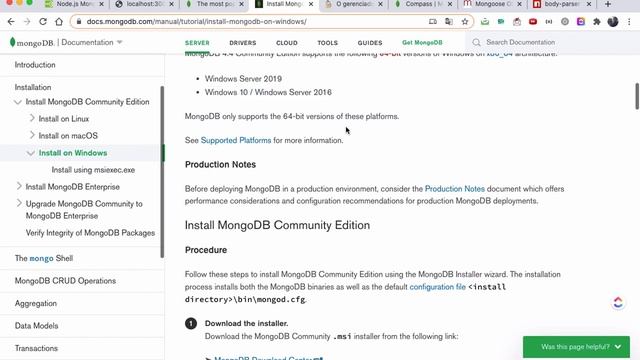Expand the 'Was this page helpful?' chevron
This screenshot has width=640, height=360.
coord(618,347)
